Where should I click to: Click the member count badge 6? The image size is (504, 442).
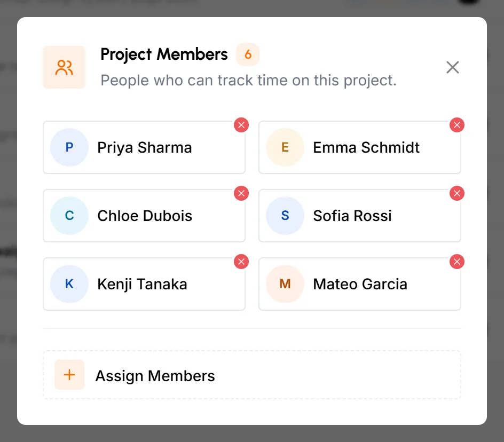click(x=248, y=54)
